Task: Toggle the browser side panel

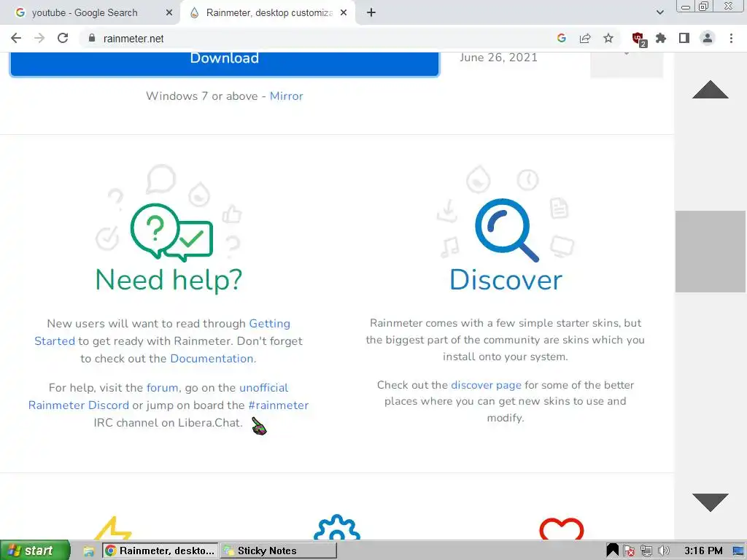Action: (x=684, y=38)
